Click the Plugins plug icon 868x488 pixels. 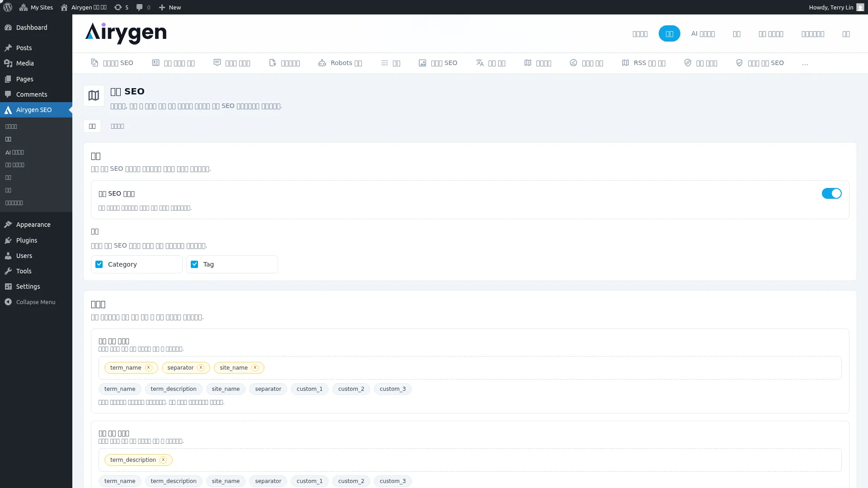pos(8,240)
